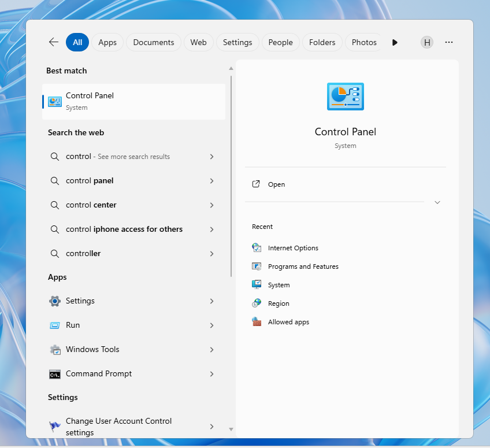
Task: Click the Internet Options icon
Action: pyautogui.click(x=257, y=247)
